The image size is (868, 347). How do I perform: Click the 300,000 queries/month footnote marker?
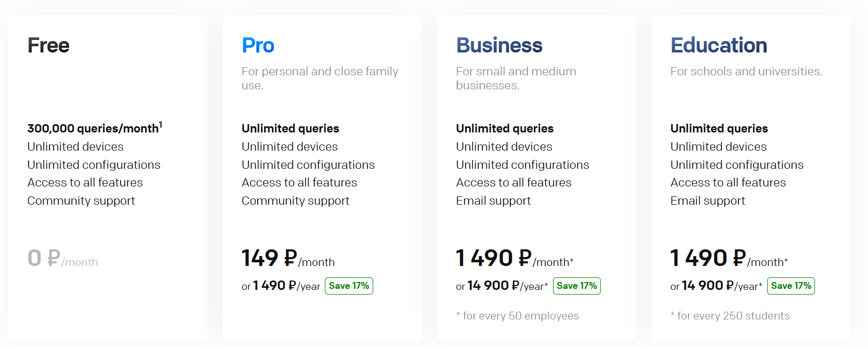[x=161, y=125]
